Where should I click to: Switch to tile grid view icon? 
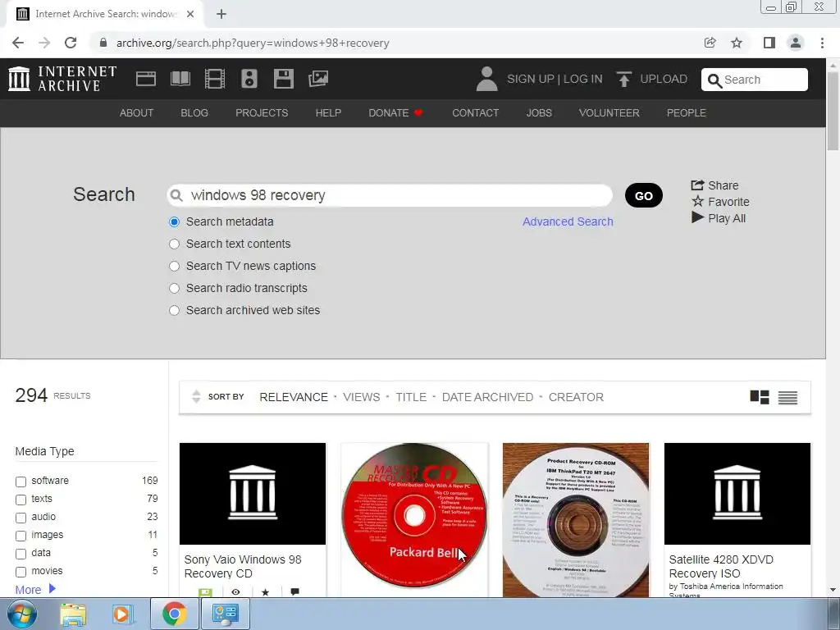coord(759,397)
